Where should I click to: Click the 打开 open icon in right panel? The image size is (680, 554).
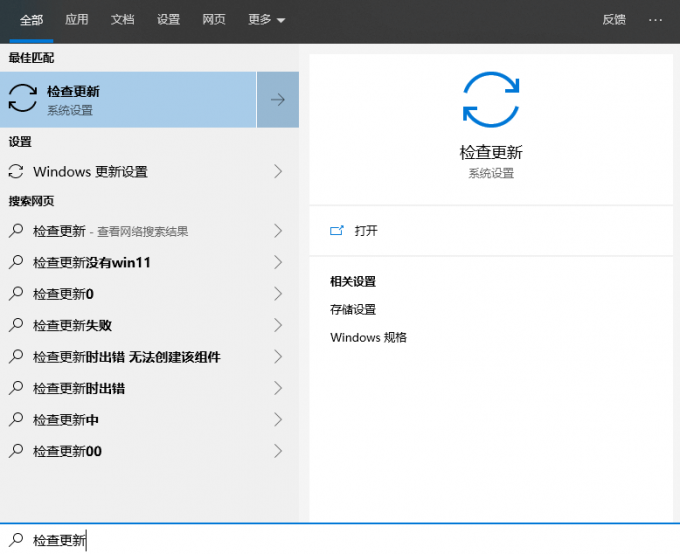click(337, 231)
